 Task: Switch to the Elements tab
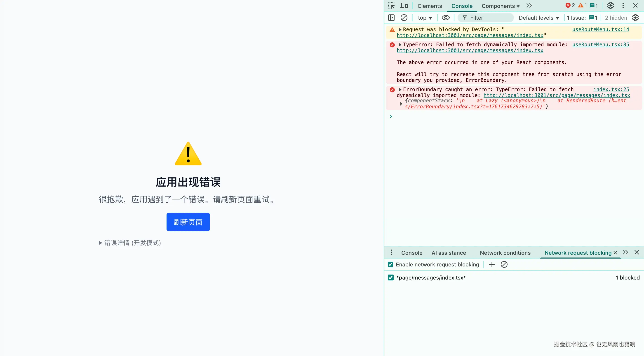[x=430, y=5]
